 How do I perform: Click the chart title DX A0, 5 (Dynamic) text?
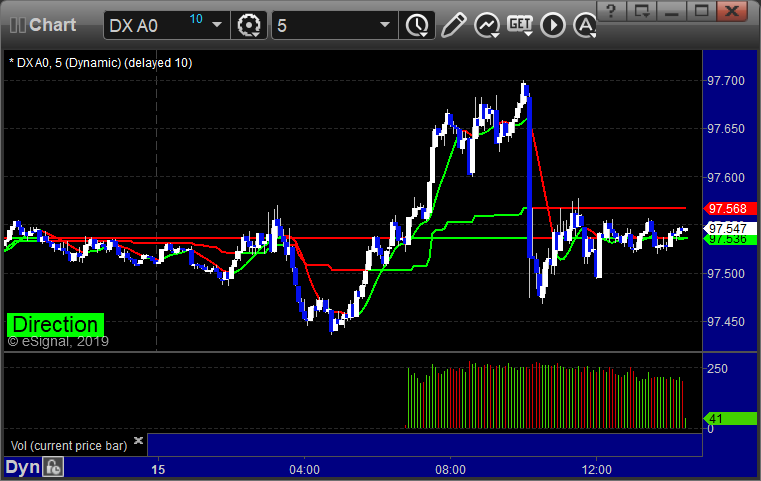[x=100, y=63]
